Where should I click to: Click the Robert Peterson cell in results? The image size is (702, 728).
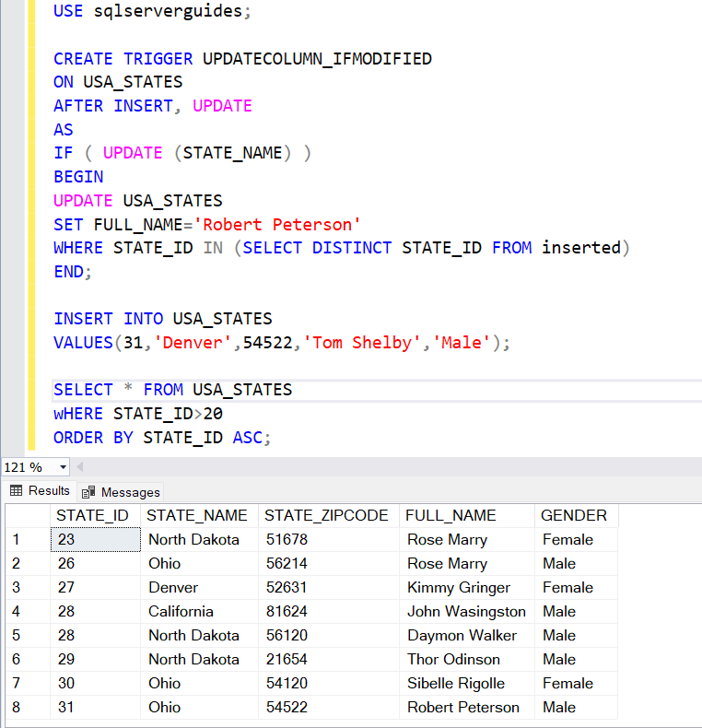click(466, 707)
